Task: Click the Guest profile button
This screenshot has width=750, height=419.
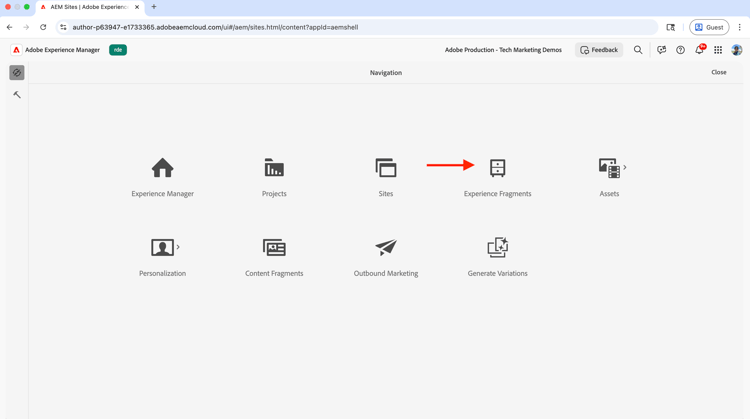Action: tap(709, 27)
